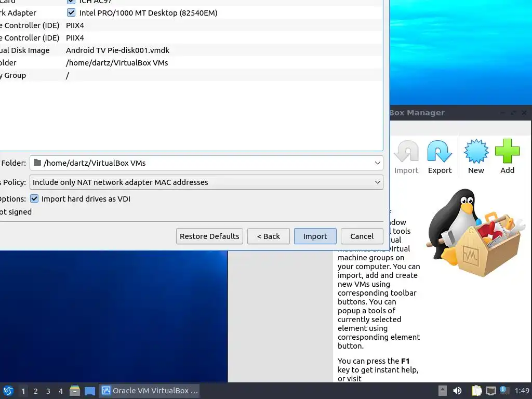The image size is (532, 399).
Task: Start the appliance import with Import button
Action: pos(315,236)
